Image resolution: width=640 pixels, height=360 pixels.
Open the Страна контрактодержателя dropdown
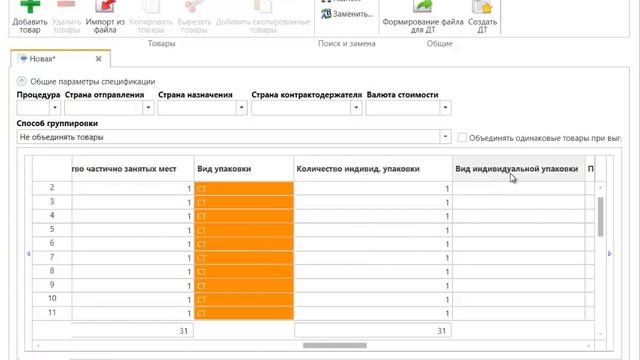[x=356, y=108]
